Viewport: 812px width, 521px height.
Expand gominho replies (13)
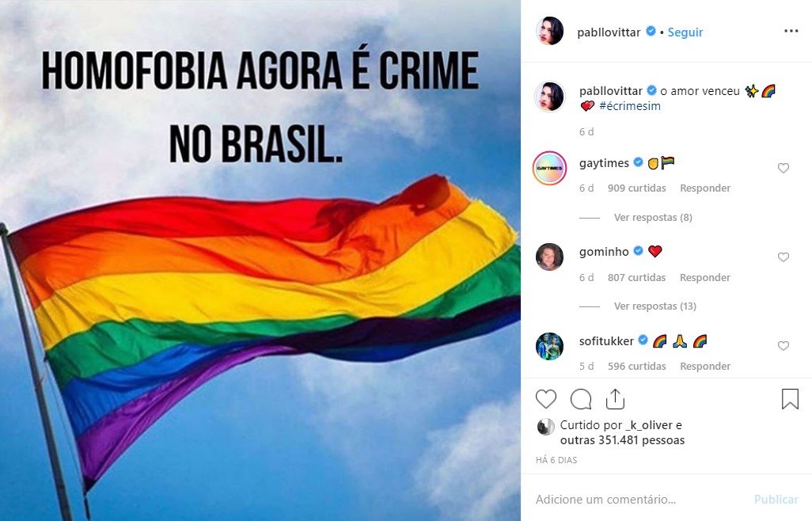(655, 306)
